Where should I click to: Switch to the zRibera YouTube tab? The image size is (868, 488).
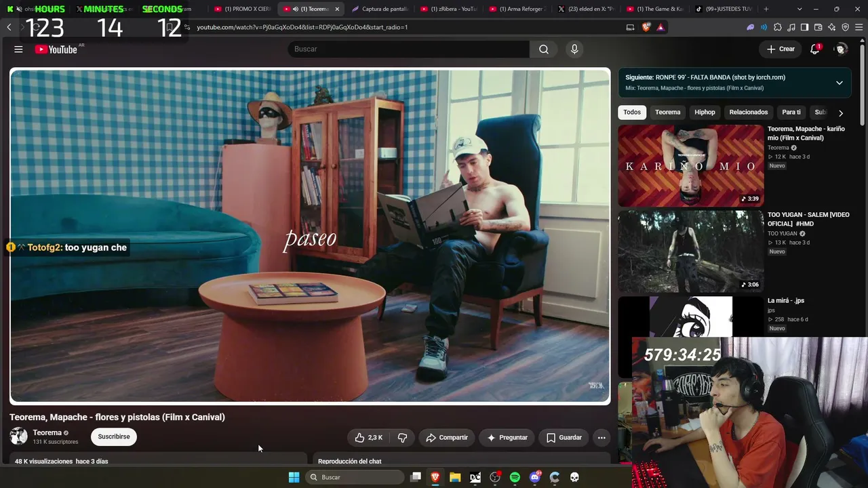point(449,9)
